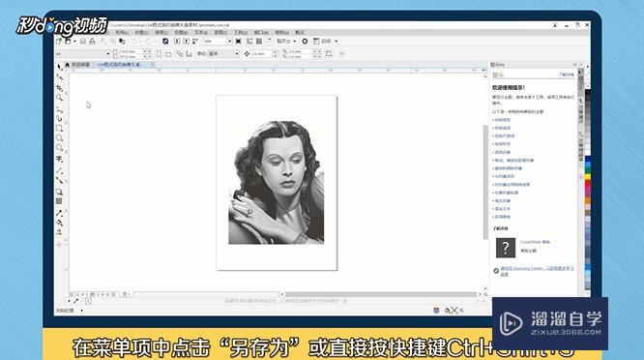The height and width of the screenshot is (360, 644).
Task: Select the Pick tool in the toolbox
Action: click(x=59, y=67)
